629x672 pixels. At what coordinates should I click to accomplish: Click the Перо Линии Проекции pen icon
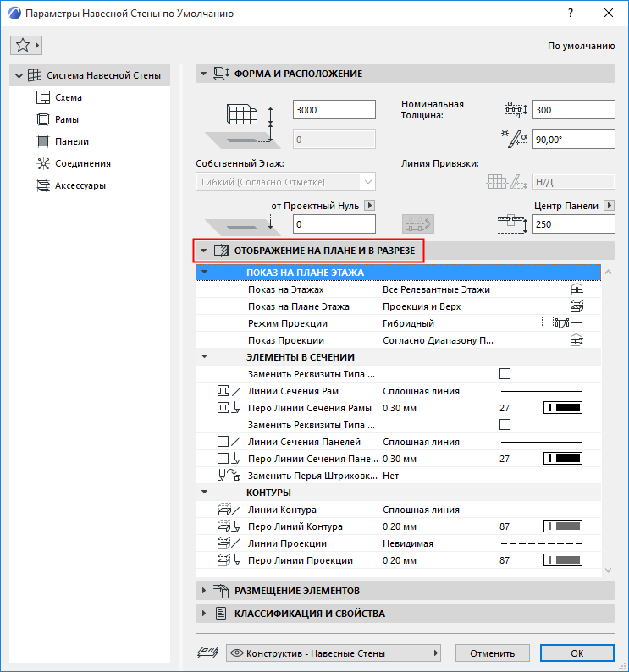(229, 560)
